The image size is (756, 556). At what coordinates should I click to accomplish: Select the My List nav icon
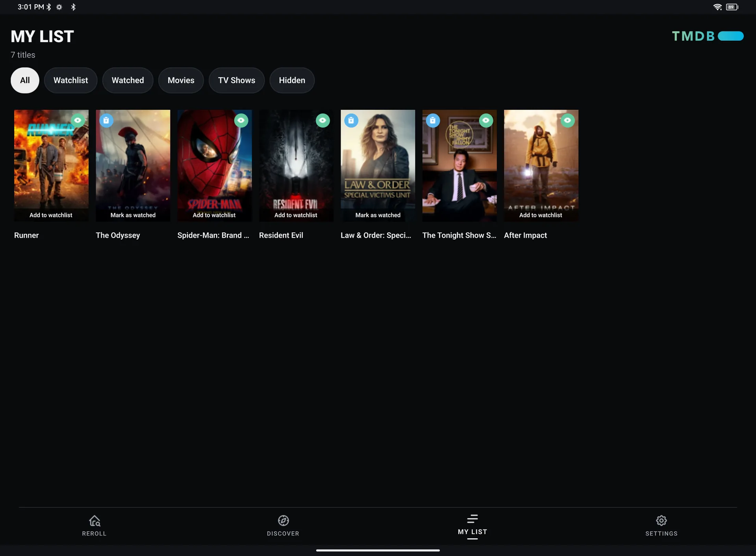pyautogui.click(x=472, y=519)
